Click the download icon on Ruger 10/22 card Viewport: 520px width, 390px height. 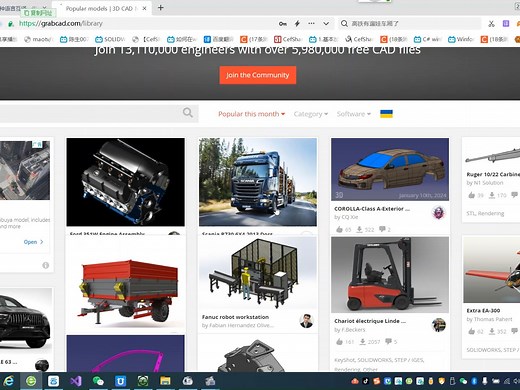click(492, 195)
